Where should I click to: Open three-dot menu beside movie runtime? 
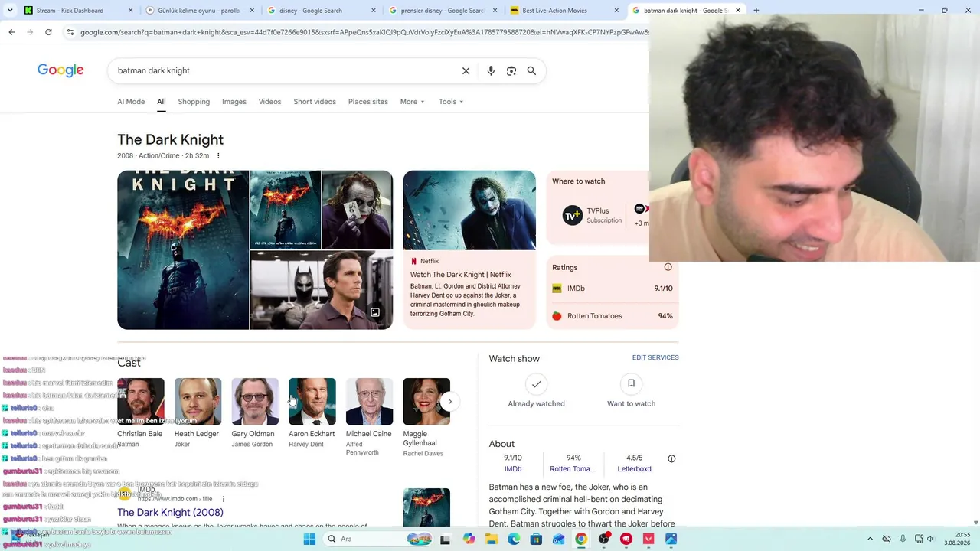pos(218,156)
